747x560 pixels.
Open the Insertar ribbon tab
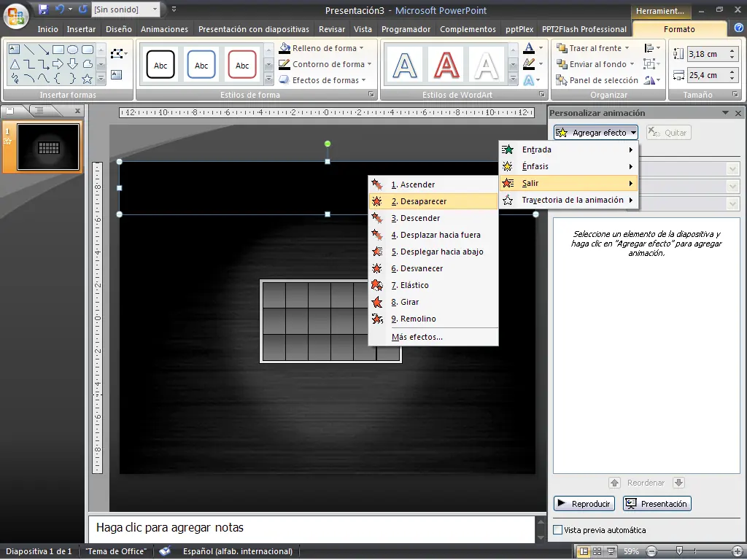(81, 29)
